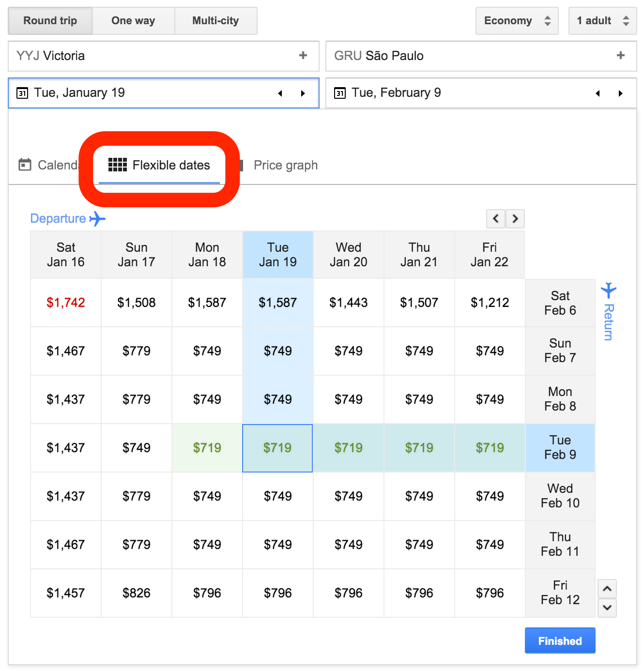Screen dimensions: 644x671
Task: Select One way option
Action: pos(133,21)
